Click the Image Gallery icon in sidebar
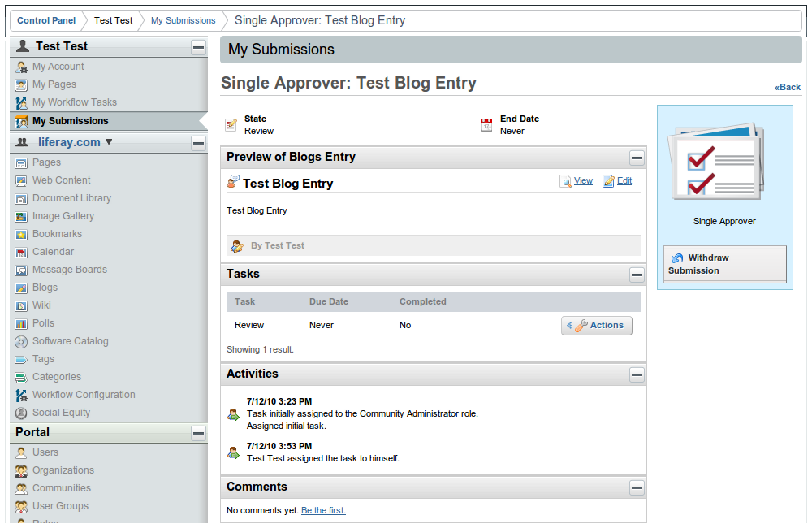This screenshot has height=528, width=812. pos(21,216)
